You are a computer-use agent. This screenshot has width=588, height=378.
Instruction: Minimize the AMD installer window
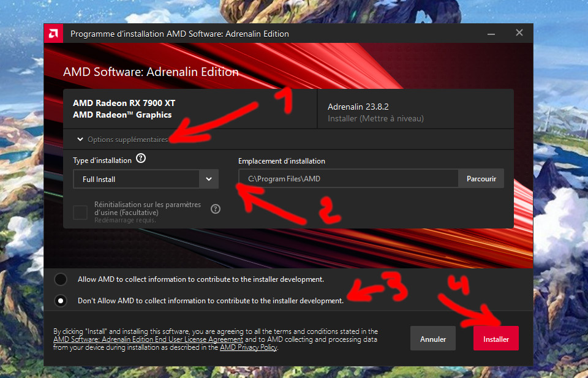(491, 34)
